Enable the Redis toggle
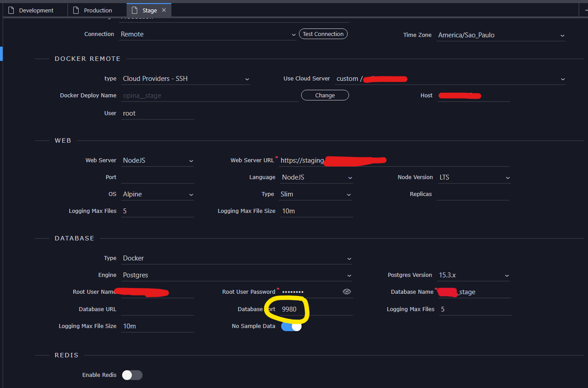588x388 pixels. coord(132,375)
